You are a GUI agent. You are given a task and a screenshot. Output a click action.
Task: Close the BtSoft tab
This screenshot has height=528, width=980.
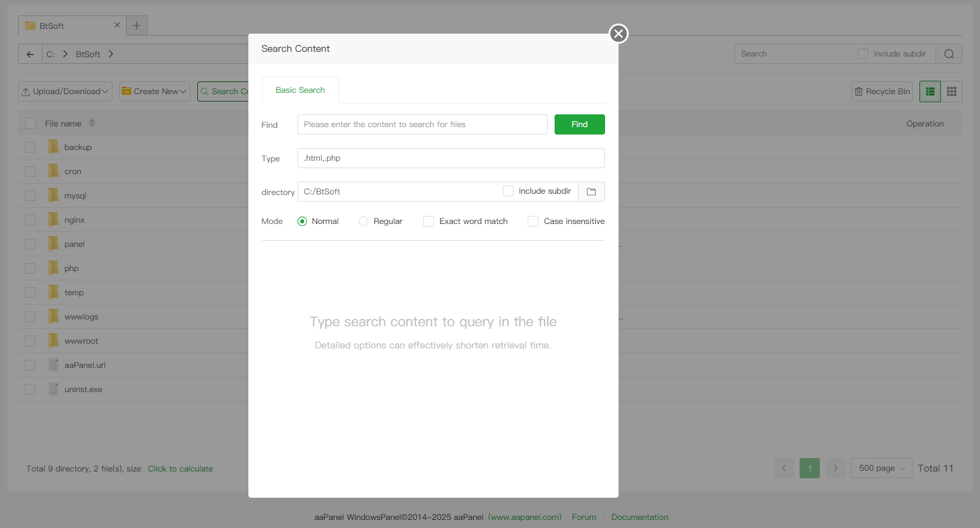pos(117,25)
